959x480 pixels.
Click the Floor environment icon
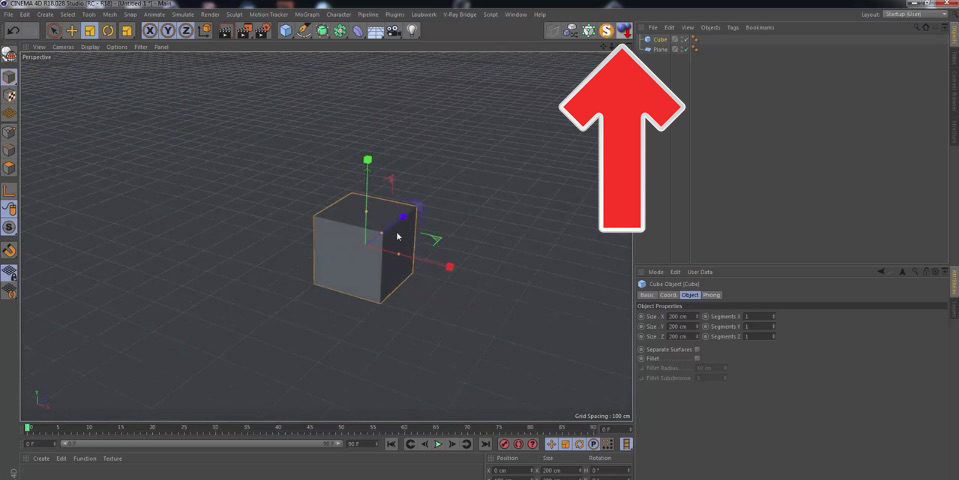coord(376,31)
